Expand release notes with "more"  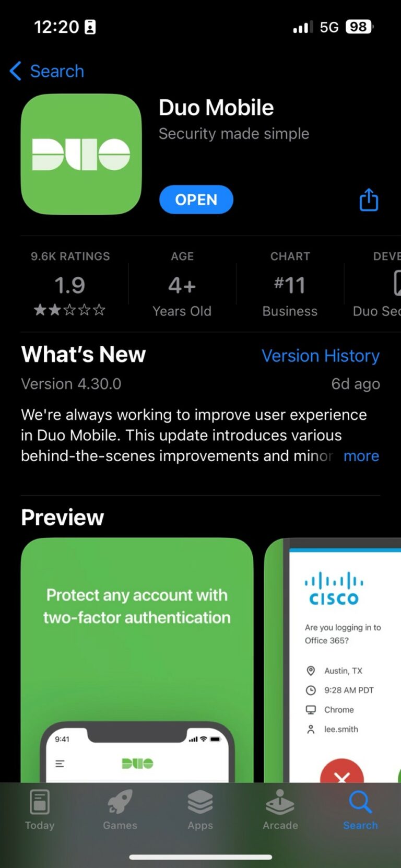pos(361,456)
